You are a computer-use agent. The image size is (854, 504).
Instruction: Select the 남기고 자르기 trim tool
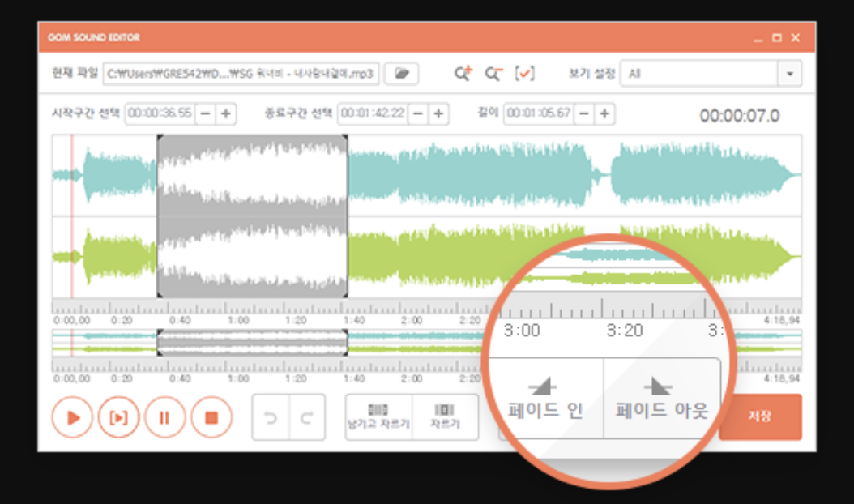pyautogui.click(x=378, y=417)
